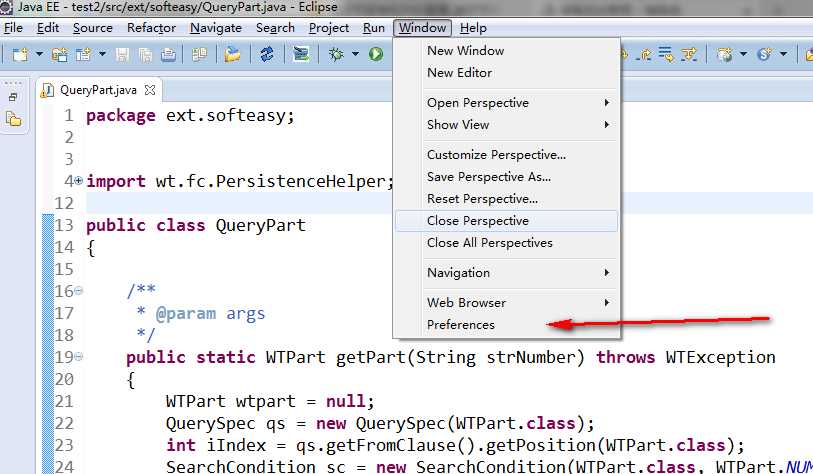Select Reset Perspective... entry
This screenshot has width=813, height=474.
507,199
